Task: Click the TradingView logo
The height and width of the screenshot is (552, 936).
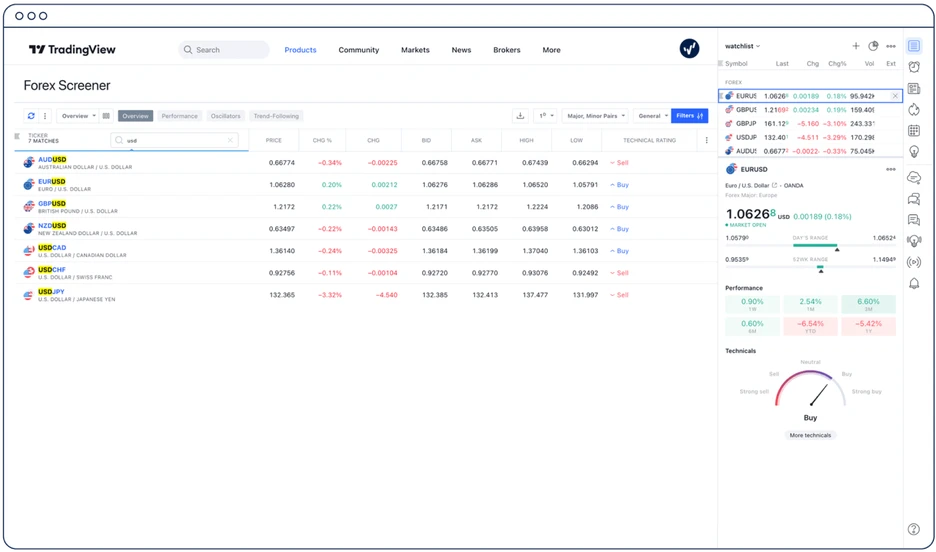Action: (x=72, y=50)
